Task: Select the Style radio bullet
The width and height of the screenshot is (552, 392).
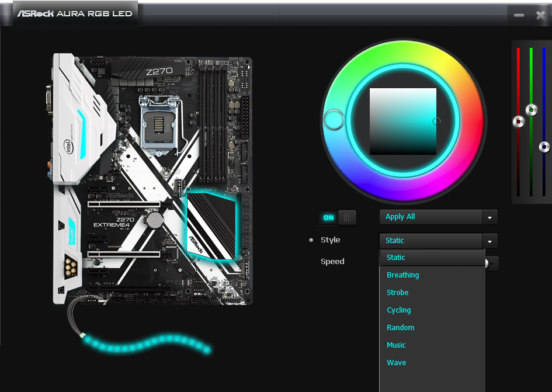Action: [x=311, y=240]
